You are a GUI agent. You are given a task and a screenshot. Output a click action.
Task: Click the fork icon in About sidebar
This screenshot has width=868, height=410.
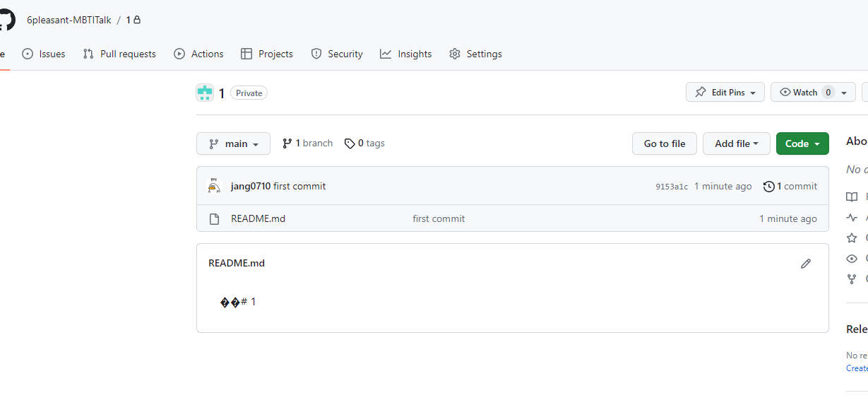[x=852, y=279]
